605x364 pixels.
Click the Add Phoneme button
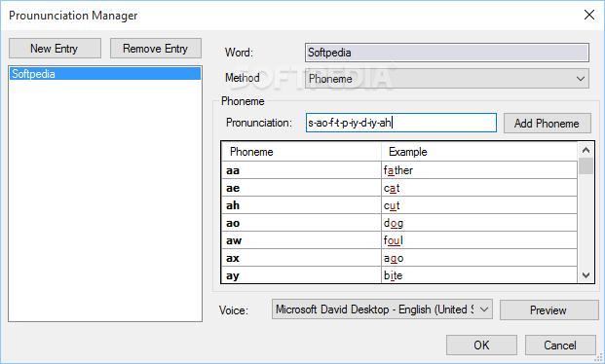coord(547,124)
